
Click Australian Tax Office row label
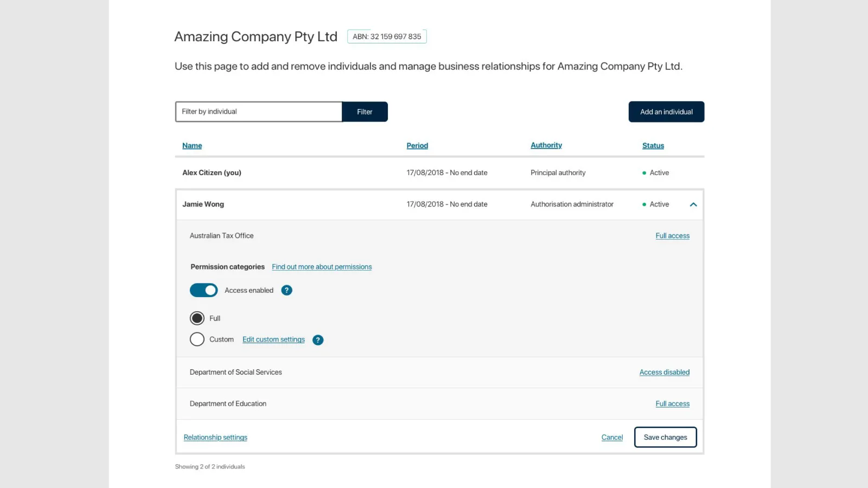click(221, 236)
